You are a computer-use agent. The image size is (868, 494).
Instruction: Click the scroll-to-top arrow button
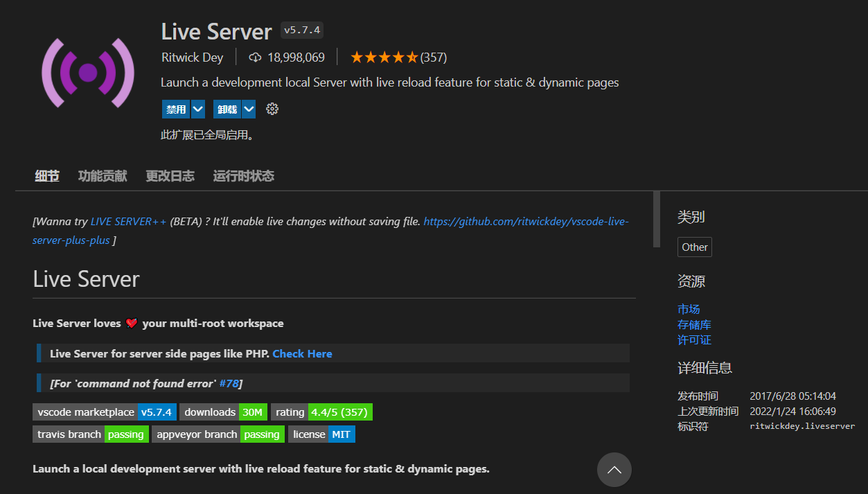pyautogui.click(x=614, y=470)
